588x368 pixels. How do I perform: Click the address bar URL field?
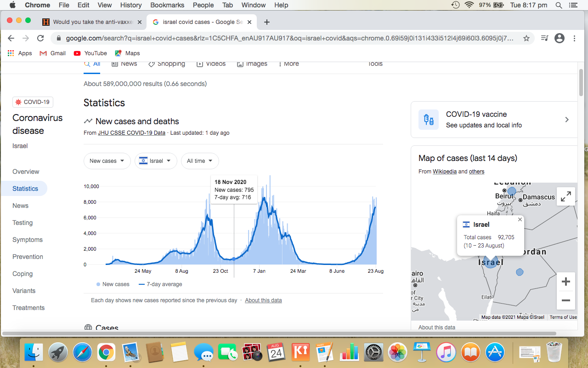point(289,39)
